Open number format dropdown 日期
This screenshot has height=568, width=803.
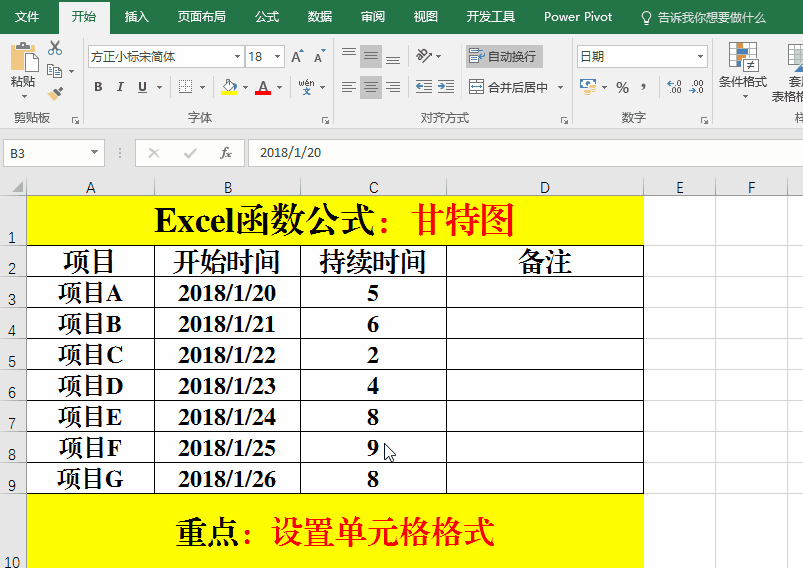(x=700, y=56)
